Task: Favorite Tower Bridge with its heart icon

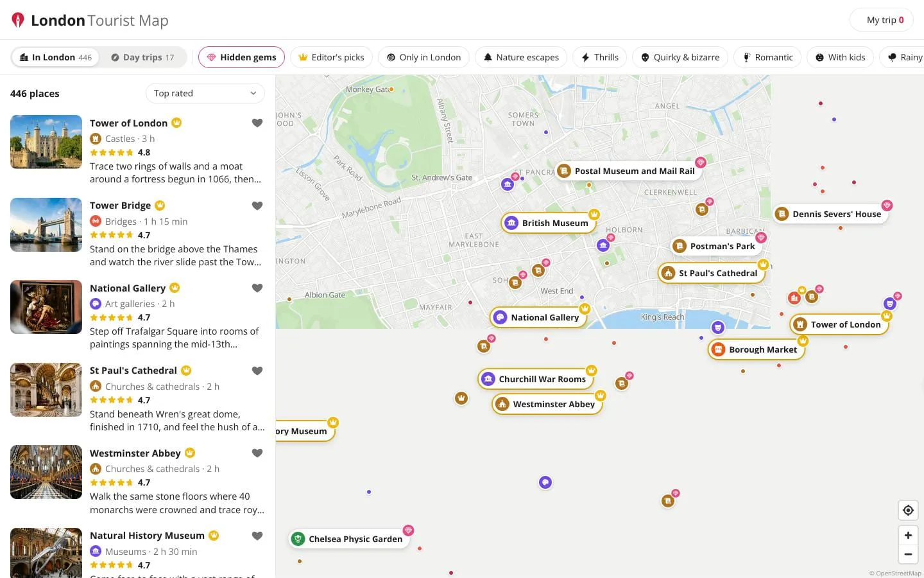Action: (257, 206)
